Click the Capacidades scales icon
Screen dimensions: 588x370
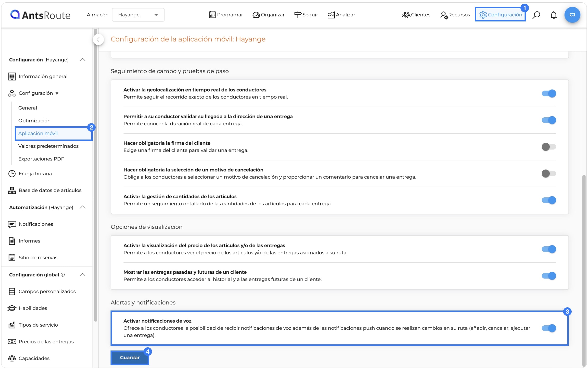(x=12, y=358)
